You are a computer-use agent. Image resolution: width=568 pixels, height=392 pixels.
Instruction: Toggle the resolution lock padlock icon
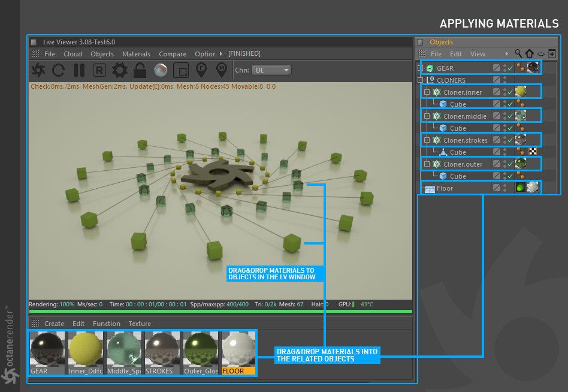pyautogui.click(x=140, y=70)
